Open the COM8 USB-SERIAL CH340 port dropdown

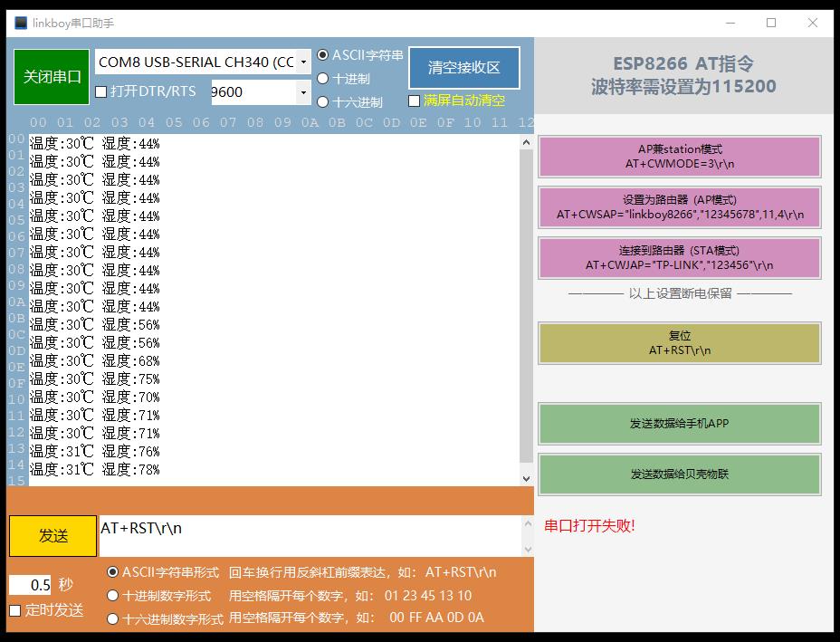(x=303, y=62)
